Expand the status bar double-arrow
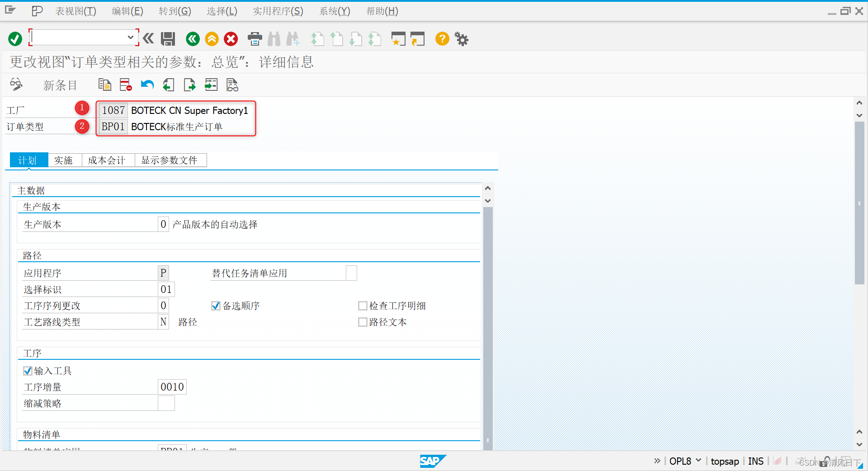Image resolution: width=868 pixels, height=471 pixels. pos(657,461)
